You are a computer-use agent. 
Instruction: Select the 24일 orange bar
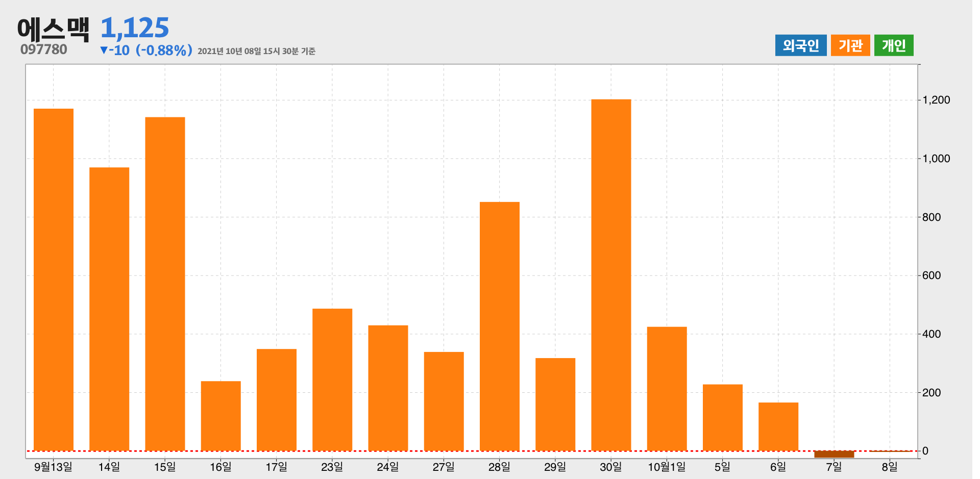click(x=388, y=388)
